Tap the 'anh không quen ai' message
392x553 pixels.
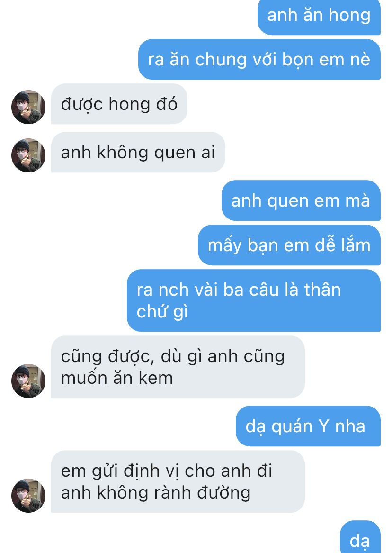click(138, 153)
